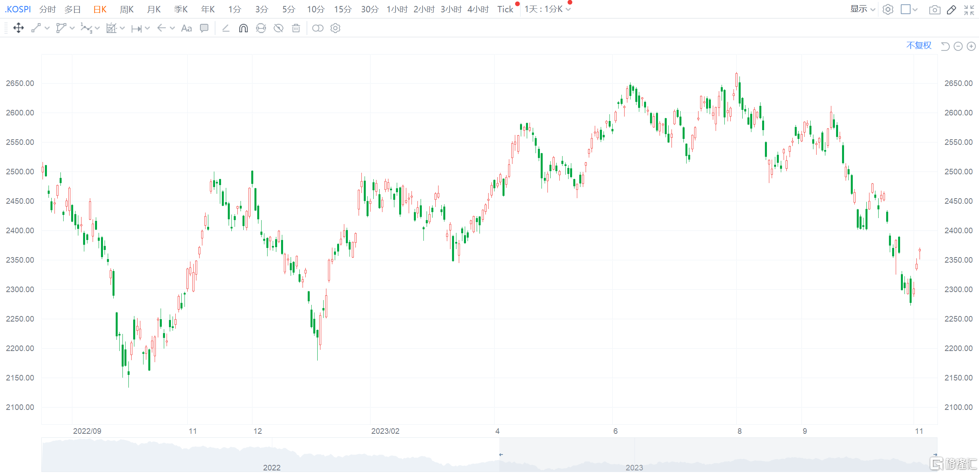Zoom out chart with minus circle
The height and width of the screenshot is (474, 980).
(958, 46)
